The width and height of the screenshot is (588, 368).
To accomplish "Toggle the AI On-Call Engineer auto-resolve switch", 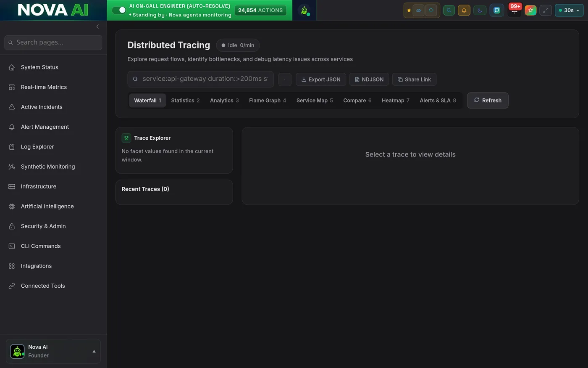I will click(119, 10).
